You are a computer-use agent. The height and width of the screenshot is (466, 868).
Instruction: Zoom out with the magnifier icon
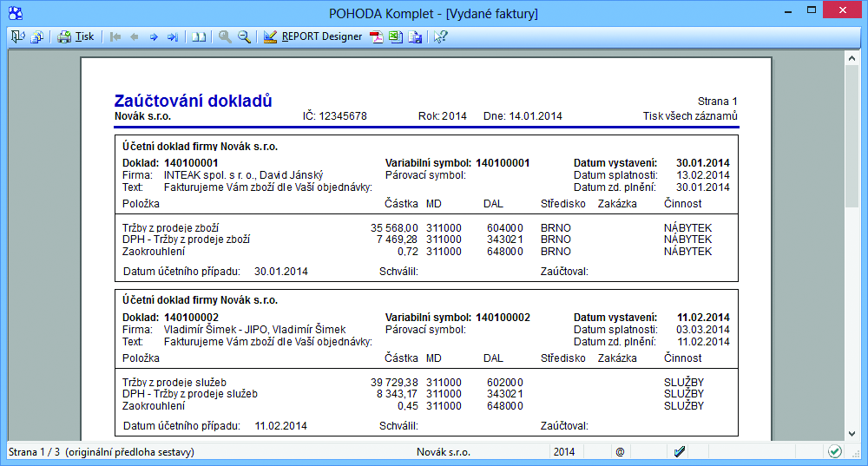244,36
